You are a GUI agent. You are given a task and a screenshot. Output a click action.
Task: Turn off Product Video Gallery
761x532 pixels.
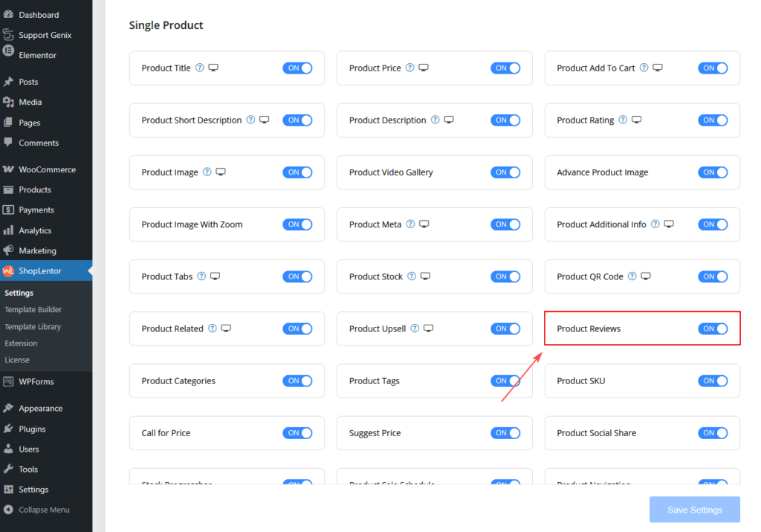pyautogui.click(x=505, y=172)
